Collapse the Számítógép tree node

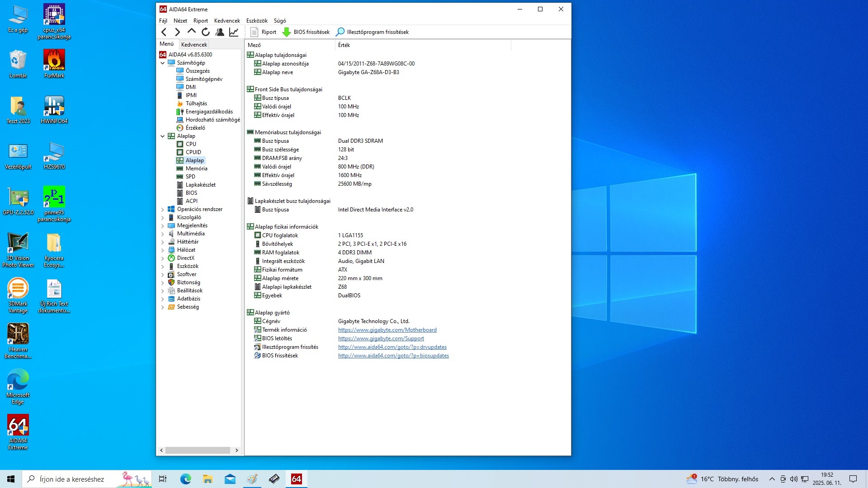point(163,63)
